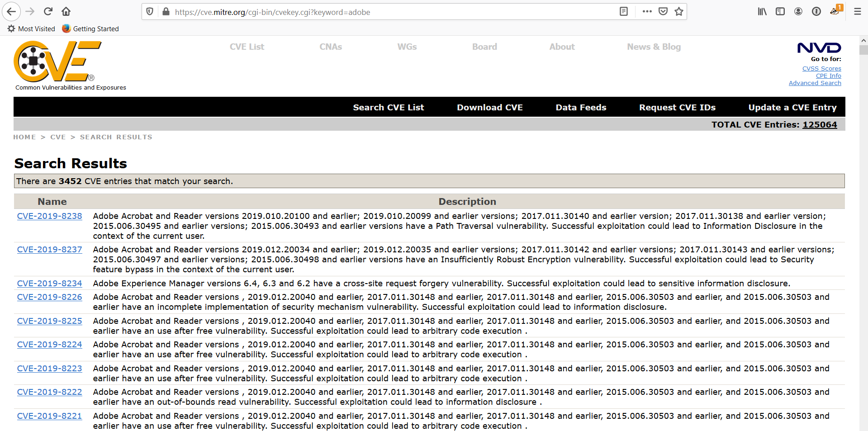Click the browser Back arrow button
Screen dimensions: 868x431
coord(11,12)
